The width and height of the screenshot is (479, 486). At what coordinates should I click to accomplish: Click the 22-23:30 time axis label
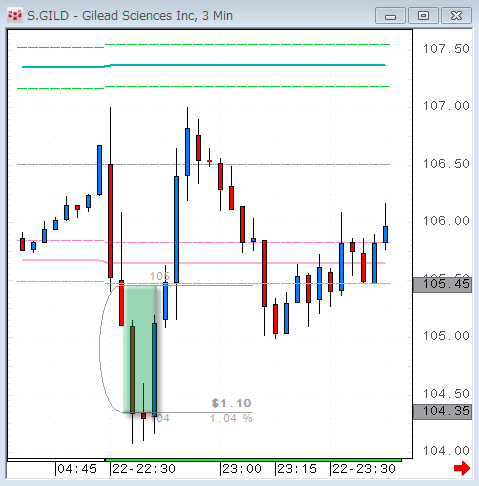pos(364,469)
